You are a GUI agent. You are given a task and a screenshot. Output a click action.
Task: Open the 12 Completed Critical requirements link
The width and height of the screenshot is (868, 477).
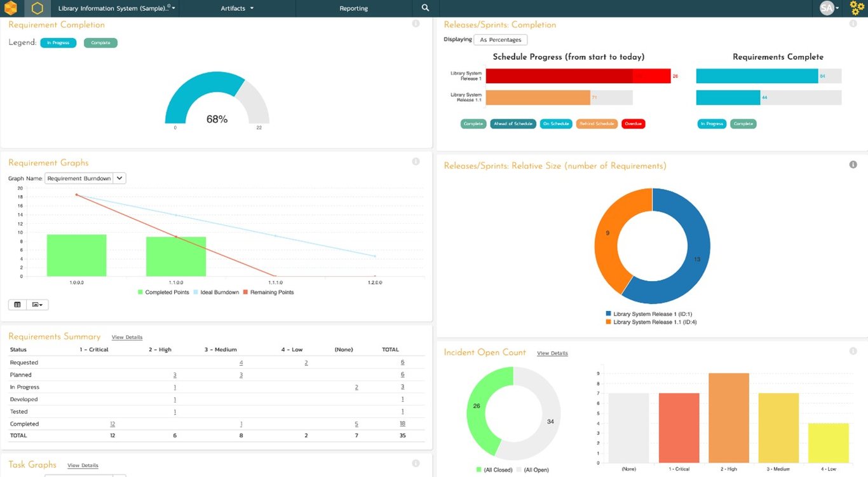(112, 424)
